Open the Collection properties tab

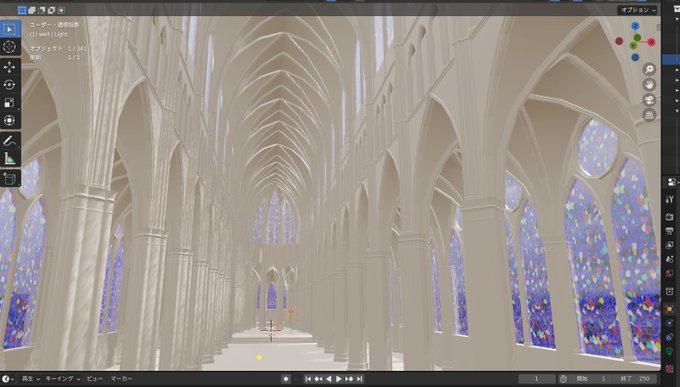tap(670, 291)
